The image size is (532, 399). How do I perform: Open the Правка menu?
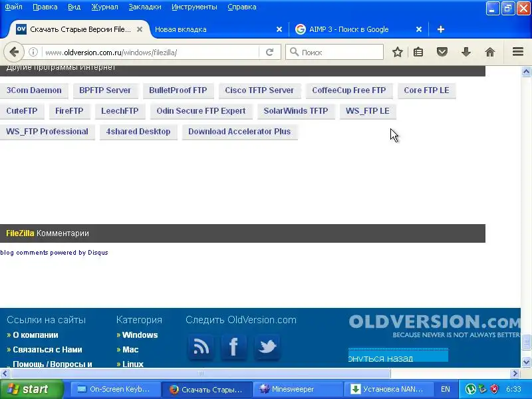(45, 7)
